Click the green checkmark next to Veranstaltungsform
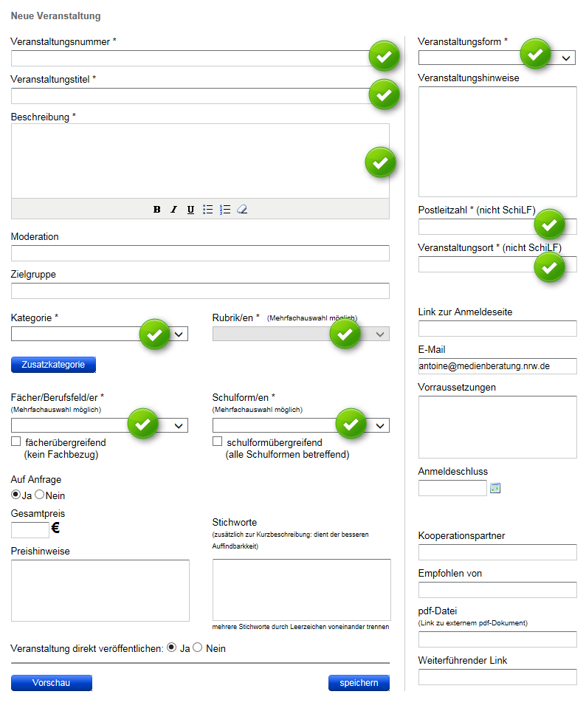The width and height of the screenshot is (586, 728). click(x=536, y=53)
